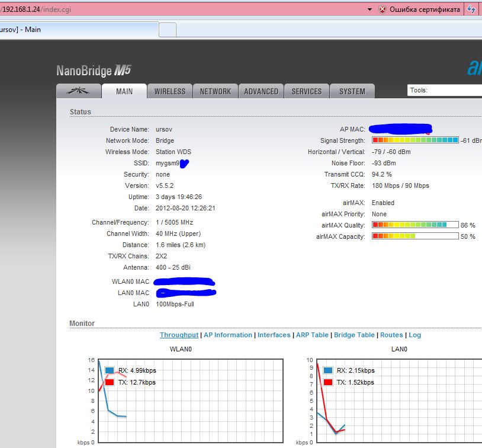This screenshot has height=448, width=482.
Task: Click the blue RX legend square in LAN0 graph
Action: pos(327,370)
